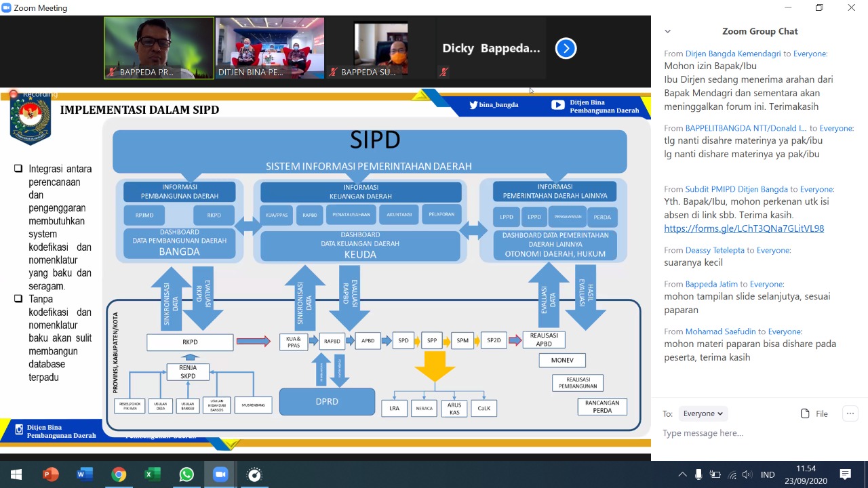Click the IND input language indicator
868x488 pixels.
click(x=768, y=474)
